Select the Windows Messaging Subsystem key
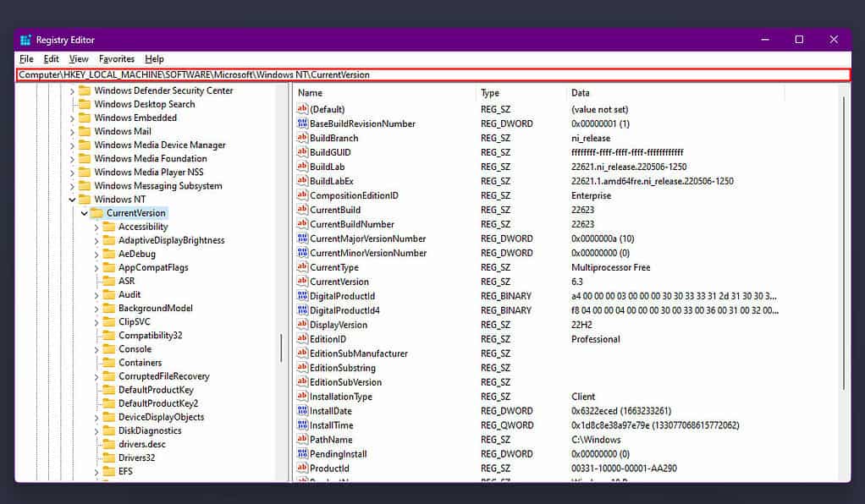 [x=157, y=186]
